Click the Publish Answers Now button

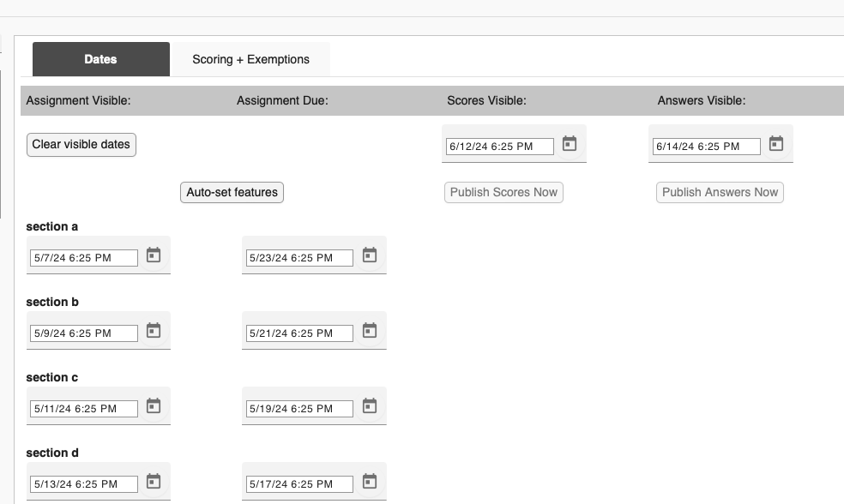[720, 193]
